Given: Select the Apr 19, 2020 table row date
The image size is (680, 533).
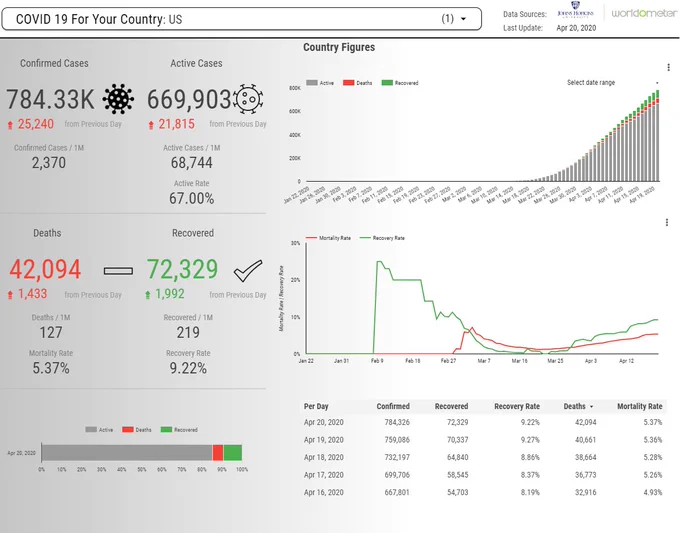Looking at the screenshot, I should (324, 440).
